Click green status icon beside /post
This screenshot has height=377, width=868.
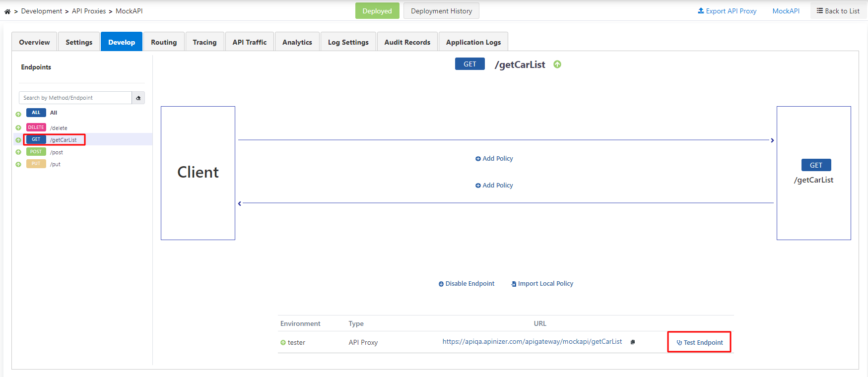(x=18, y=152)
